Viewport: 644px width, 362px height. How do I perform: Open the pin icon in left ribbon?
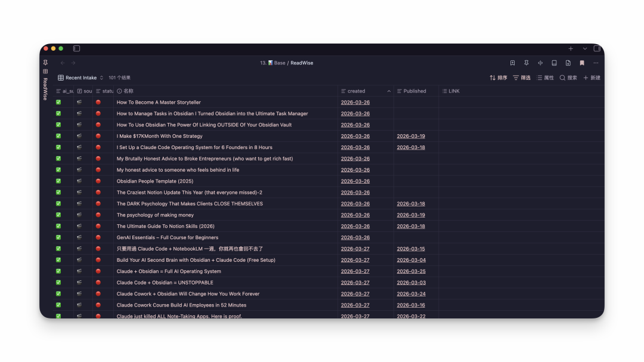[x=45, y=63]
